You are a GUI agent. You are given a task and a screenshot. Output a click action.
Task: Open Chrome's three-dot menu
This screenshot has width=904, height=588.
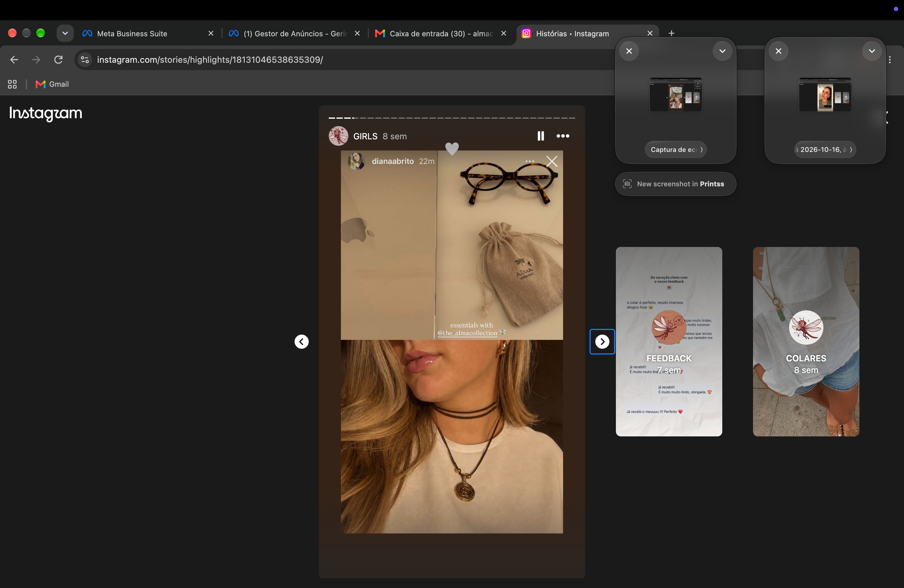pos(890,60)
